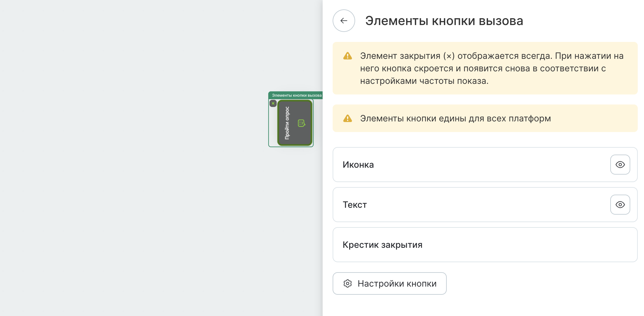Toggle visibility of the Текст element
Image resolution: width=644 pixels, height=316 pixels.
[x=620, y=205]
